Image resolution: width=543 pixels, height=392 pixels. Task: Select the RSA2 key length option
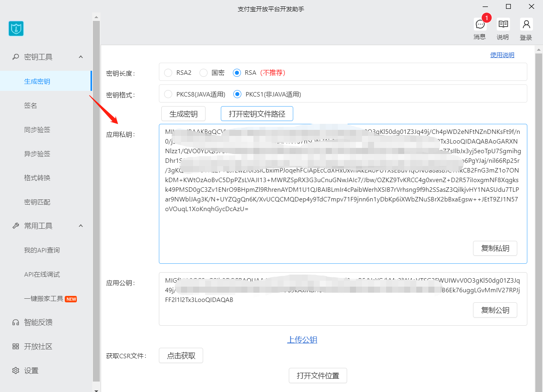pos(168,73)
